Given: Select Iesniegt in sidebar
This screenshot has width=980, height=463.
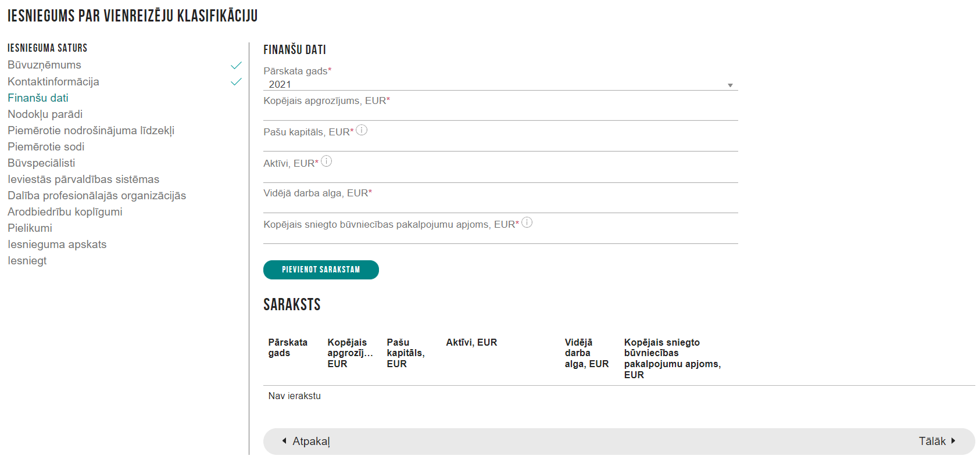Looking at the screenshot, I should tap(27, 261).
